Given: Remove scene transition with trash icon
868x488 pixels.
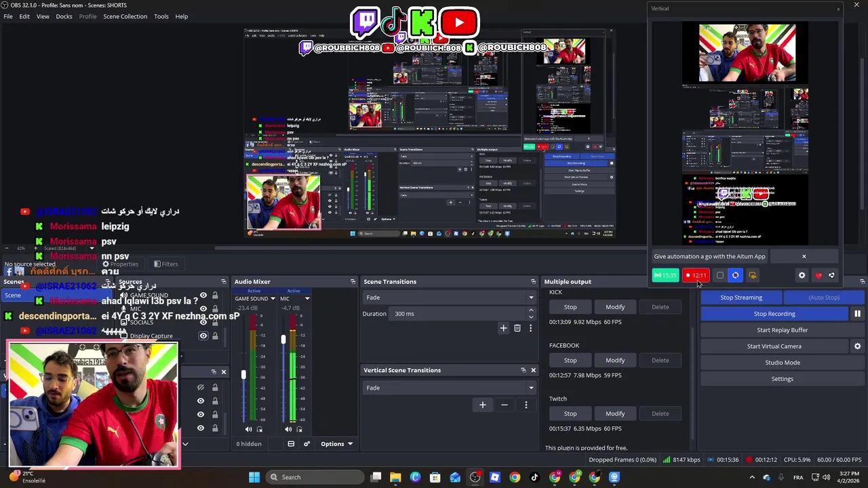Looking at the screenshot, I should click(517, 328).
